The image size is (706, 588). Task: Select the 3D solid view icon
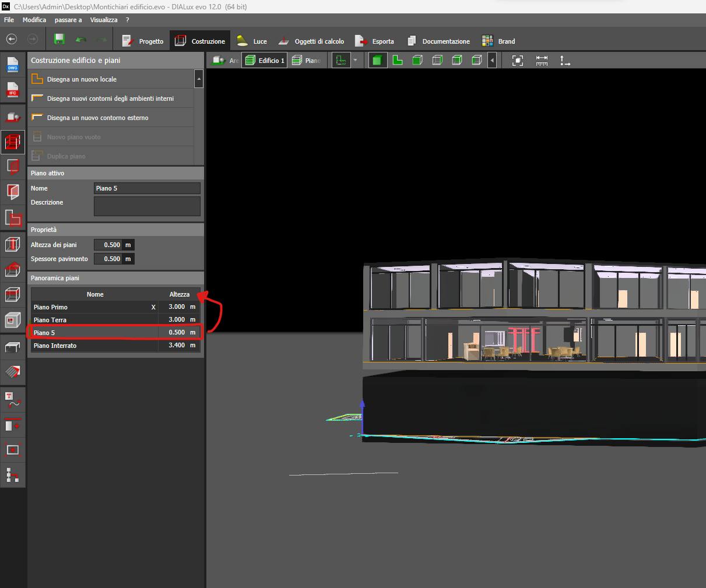point(378,60)
